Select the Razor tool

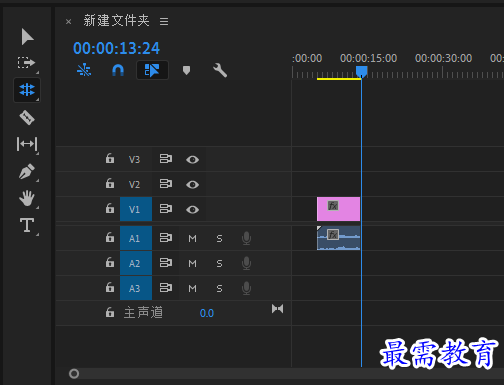(27, 117)
